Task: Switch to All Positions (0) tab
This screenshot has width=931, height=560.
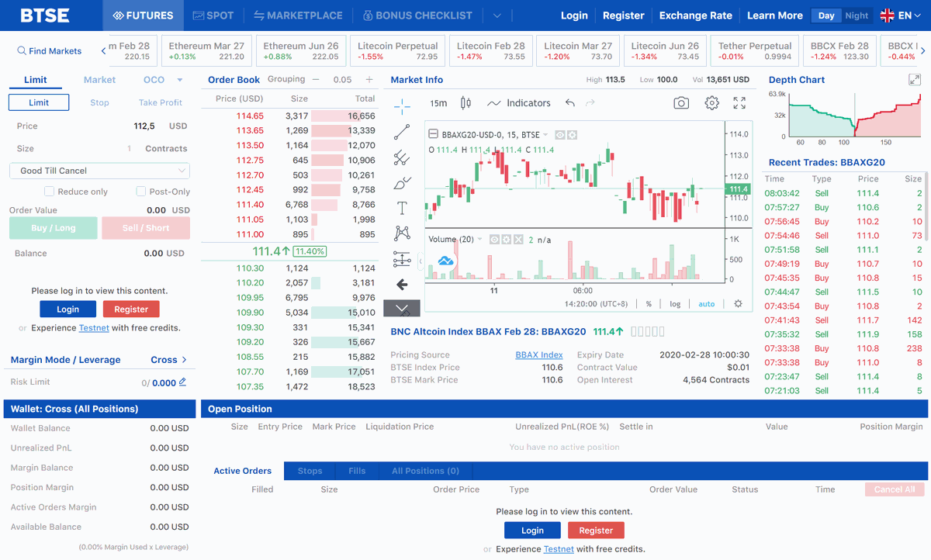Action: [x=425, y=471]
